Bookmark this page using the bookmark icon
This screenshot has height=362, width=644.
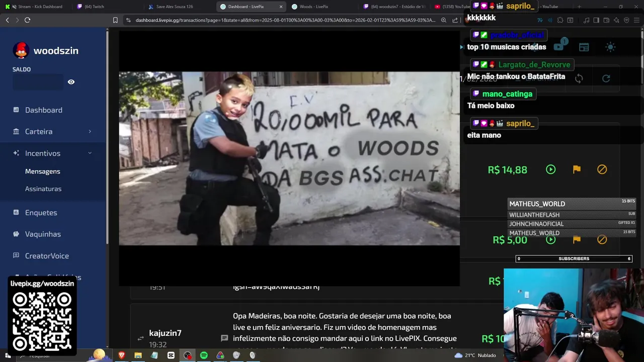pos(115,20)
